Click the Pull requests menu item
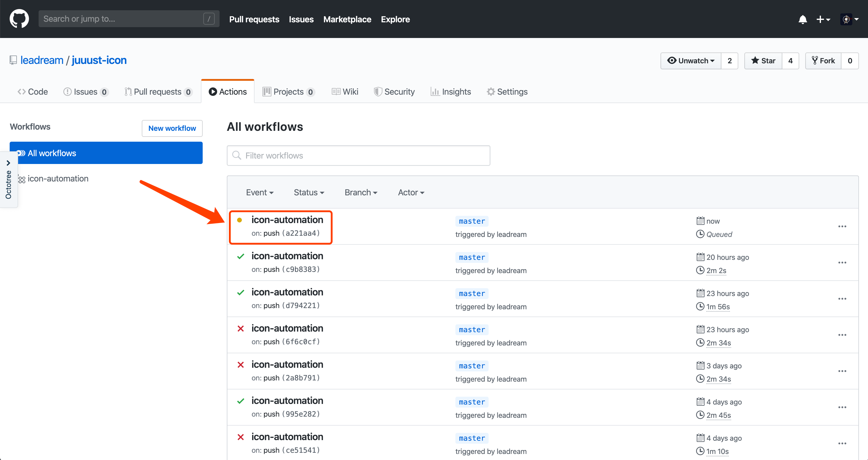This screenshot has width=868, height=460. 254,19
